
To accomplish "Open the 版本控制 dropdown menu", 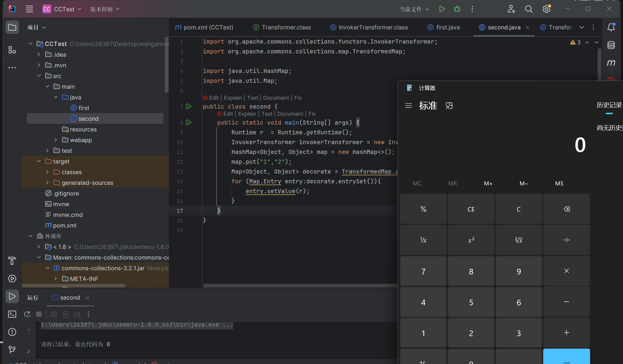I will coord(105,9).
